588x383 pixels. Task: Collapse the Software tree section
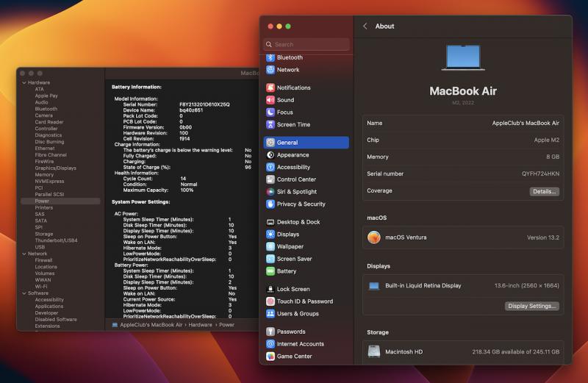pyautogui.click(x=24, y=293)
